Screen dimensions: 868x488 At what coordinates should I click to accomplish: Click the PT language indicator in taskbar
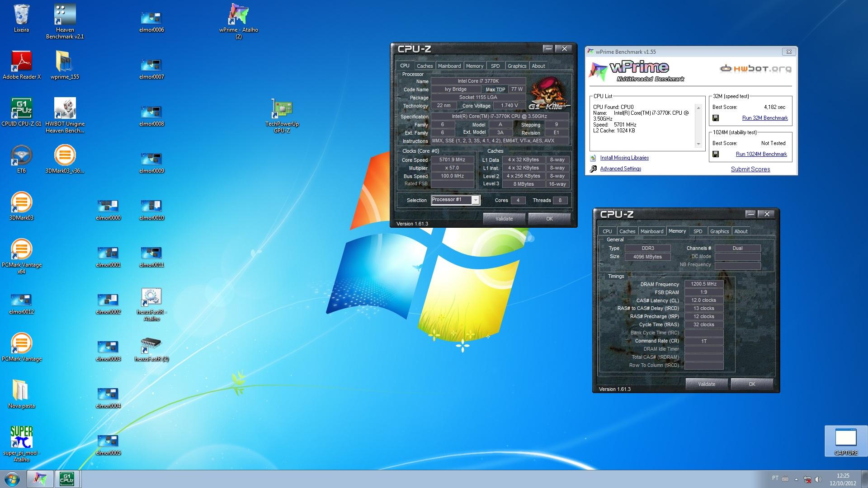[775, 478]
